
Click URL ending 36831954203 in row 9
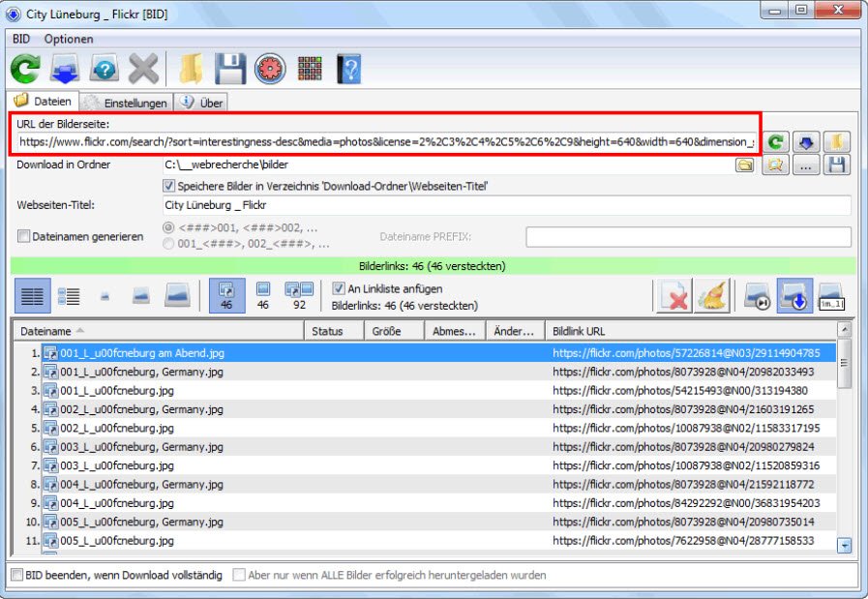[686, 502]
